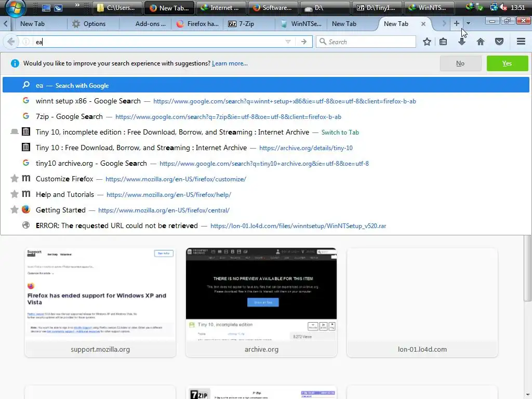Open the List all tabs dropdown
532x399 pixels.
pos(468,23)
